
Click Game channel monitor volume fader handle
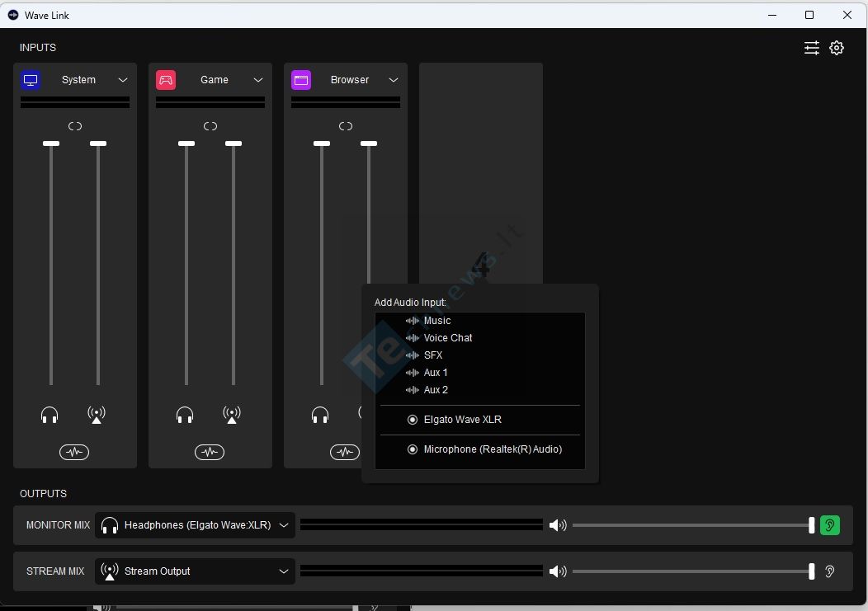tap(186, 143)
